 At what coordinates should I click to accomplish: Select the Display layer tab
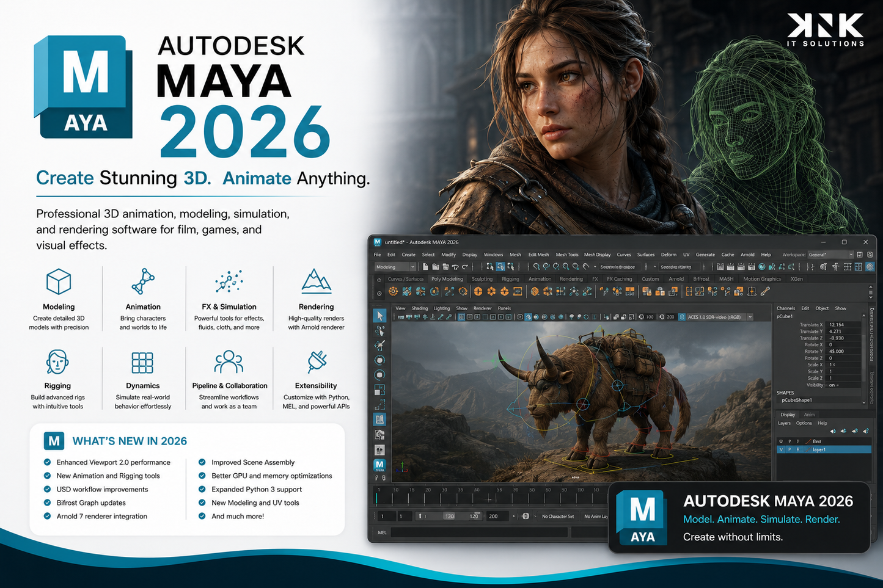tap(788, 415)
